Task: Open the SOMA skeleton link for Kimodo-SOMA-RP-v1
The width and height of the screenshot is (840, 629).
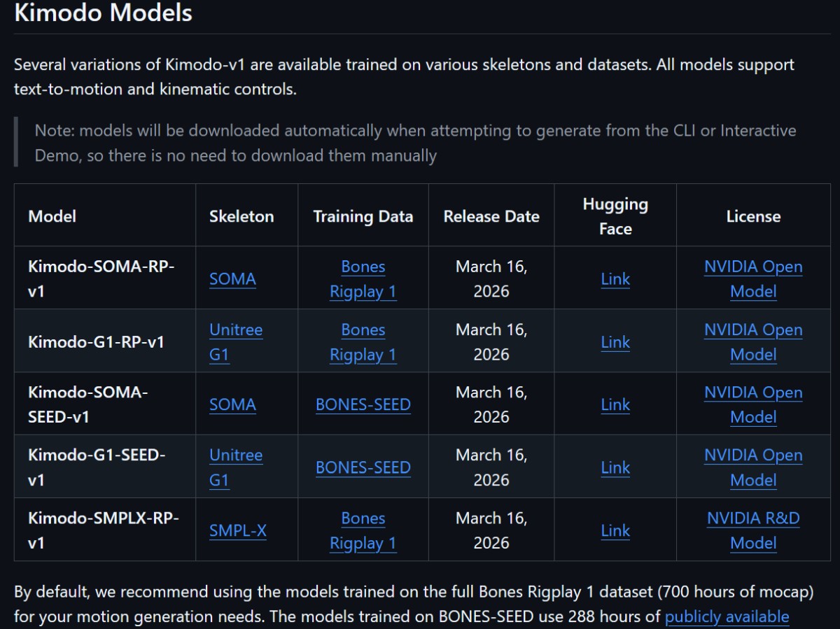Action: point(232,278)
